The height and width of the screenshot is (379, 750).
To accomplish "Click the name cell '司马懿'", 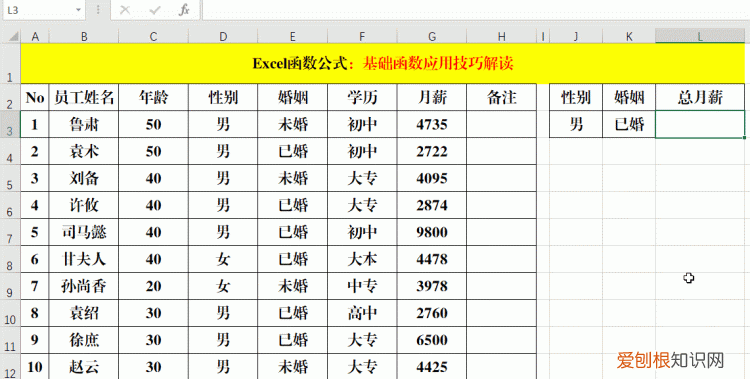I will (84, 233).
